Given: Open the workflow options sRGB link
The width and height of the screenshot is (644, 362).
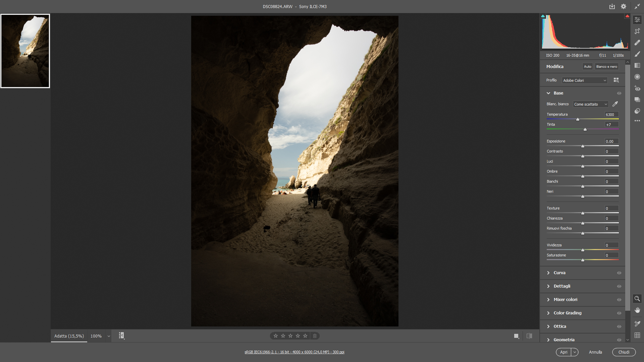Looking at the screenshot, I should pos(294,352).
